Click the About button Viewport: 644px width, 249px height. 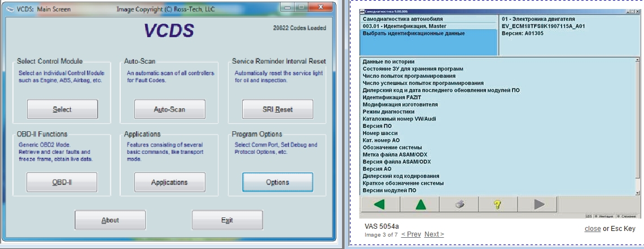point(110,220)
